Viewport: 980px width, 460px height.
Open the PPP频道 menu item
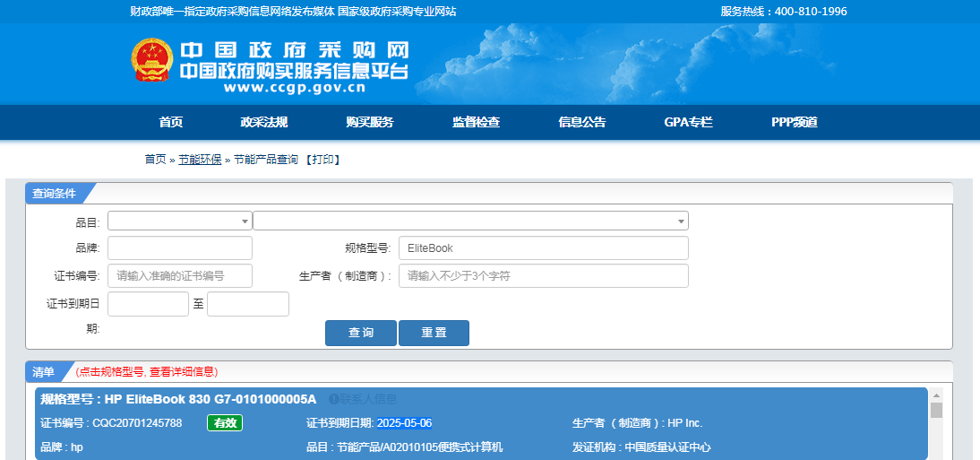click(x=795, y=122)
